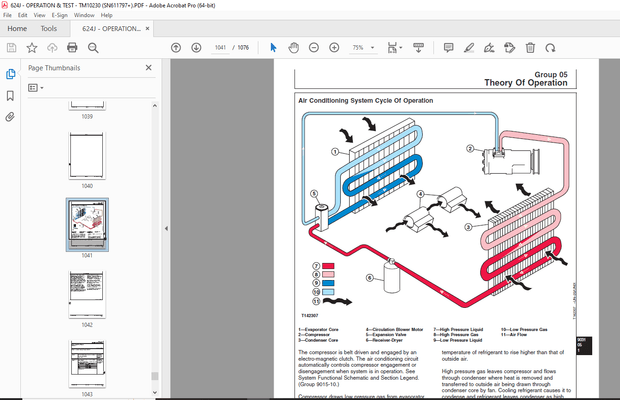Viewport: 620px width, 400px height.
Task: Select page 1041 thumbnail
Action: 87,225
